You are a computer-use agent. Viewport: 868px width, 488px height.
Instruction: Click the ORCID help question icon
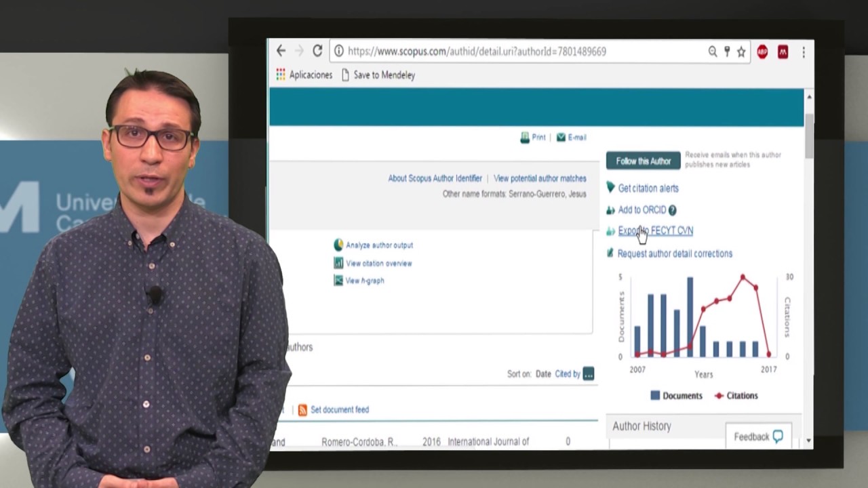click(x=672, y=210)
